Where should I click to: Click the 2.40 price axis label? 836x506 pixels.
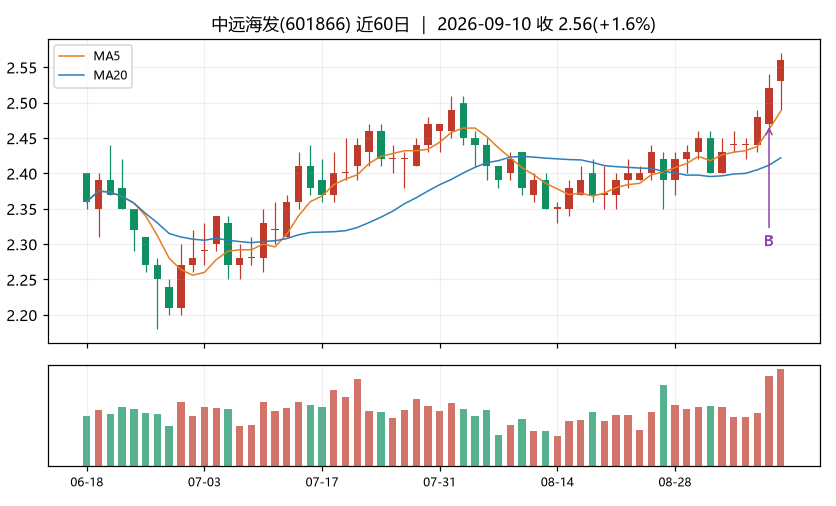21,174
